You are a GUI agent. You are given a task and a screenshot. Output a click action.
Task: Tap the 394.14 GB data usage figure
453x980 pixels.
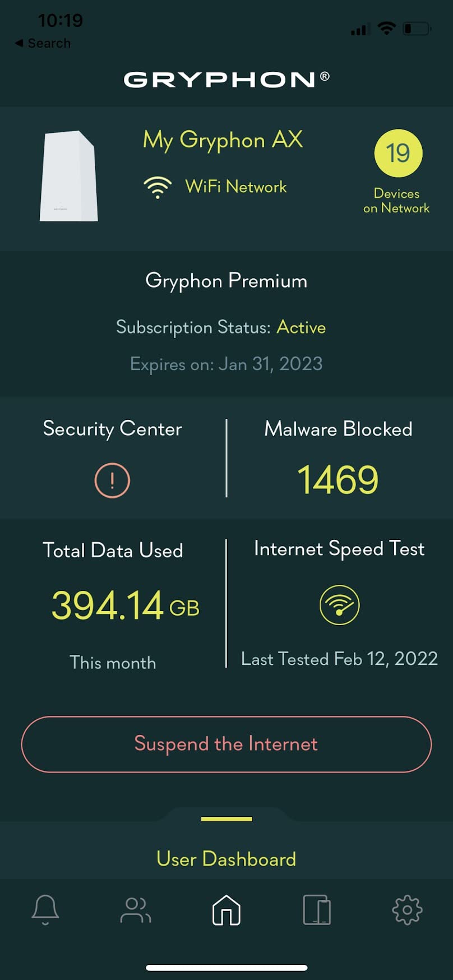click(x=124, y=605)
